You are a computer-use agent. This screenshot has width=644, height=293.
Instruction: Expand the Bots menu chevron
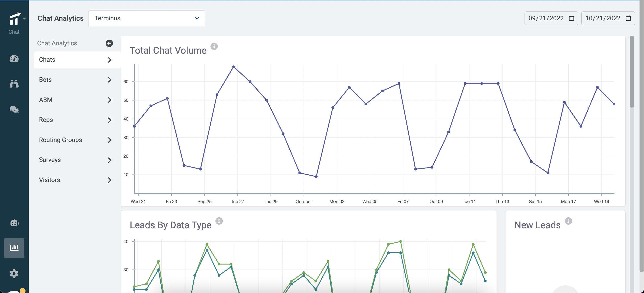tap(109, 80)
